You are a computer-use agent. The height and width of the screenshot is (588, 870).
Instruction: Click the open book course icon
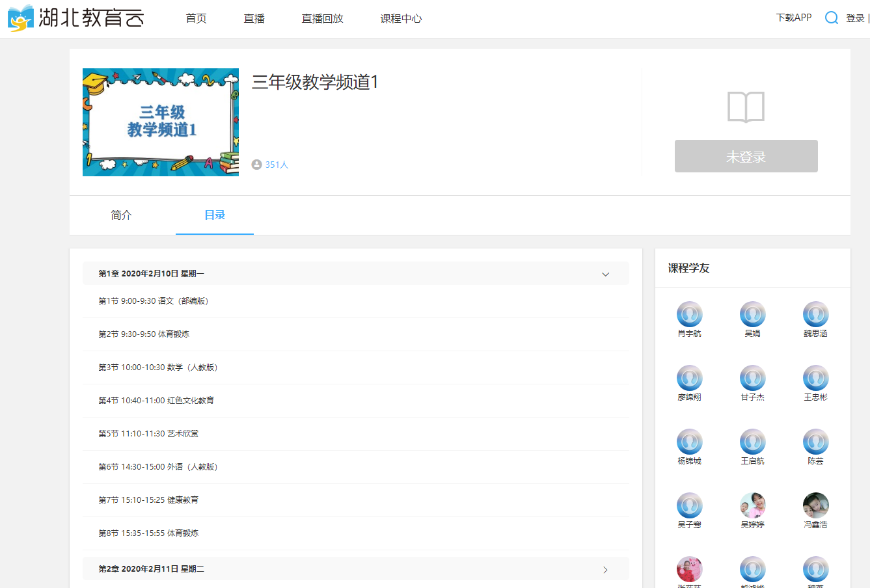746,107
